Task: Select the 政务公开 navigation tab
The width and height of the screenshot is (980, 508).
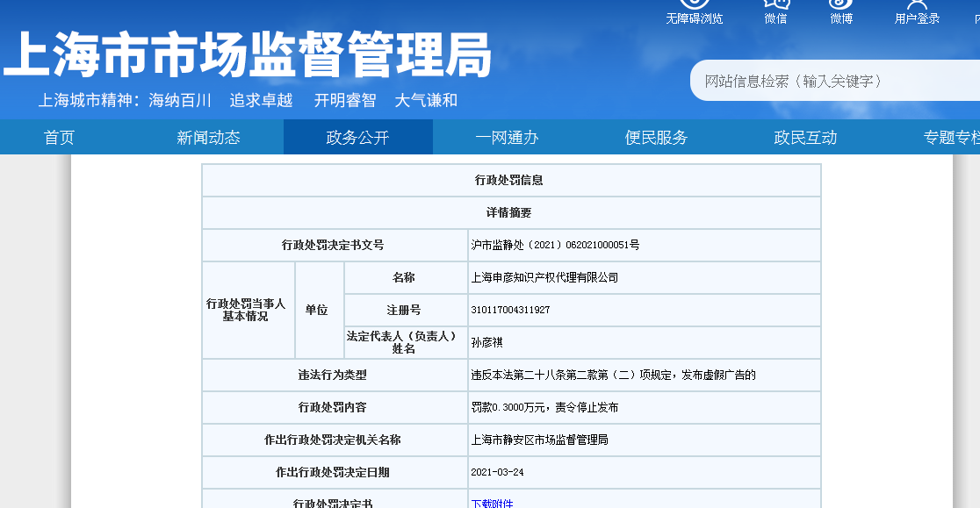Action: (357, 138)
